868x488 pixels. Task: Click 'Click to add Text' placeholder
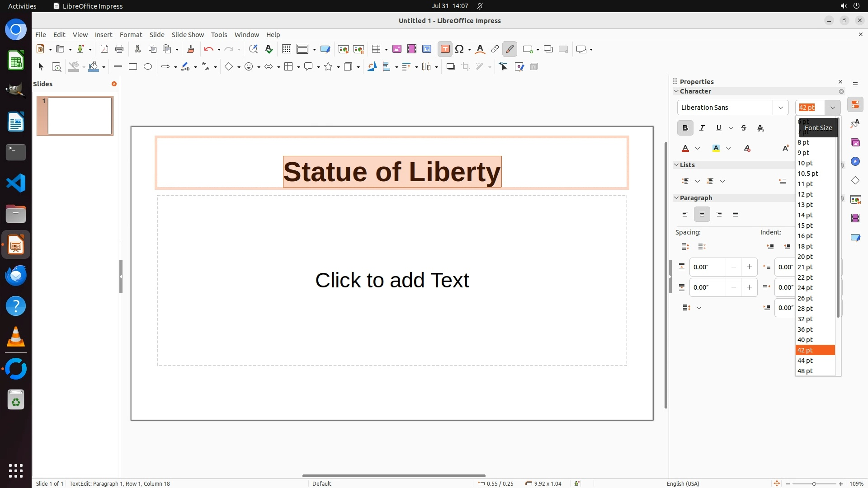(392, 280)
